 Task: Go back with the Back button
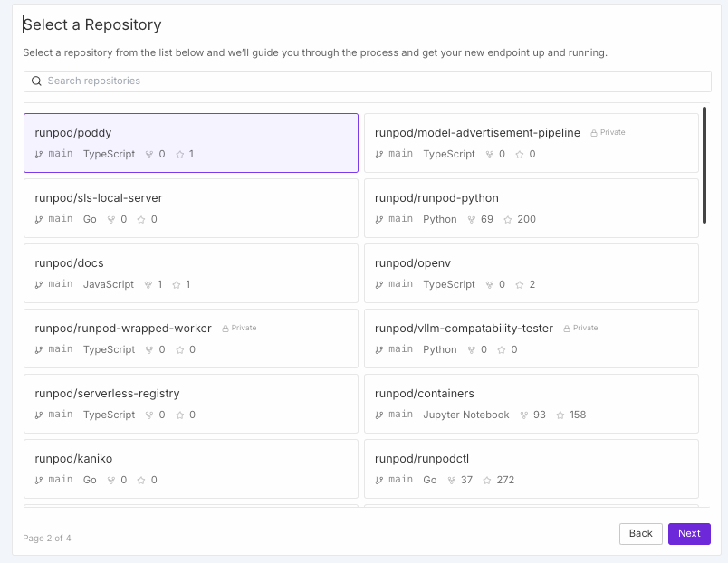point(640,533)
